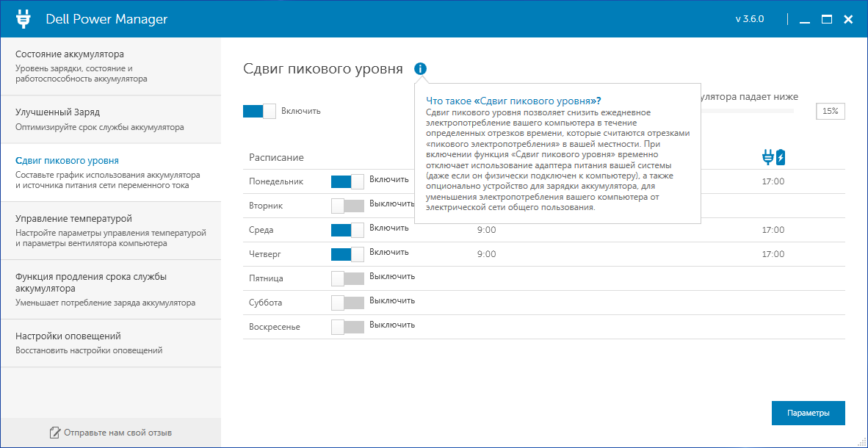Click the 15% battery threshold field
The width and height of the screenshot is (868, 448).
click(831, 111)
